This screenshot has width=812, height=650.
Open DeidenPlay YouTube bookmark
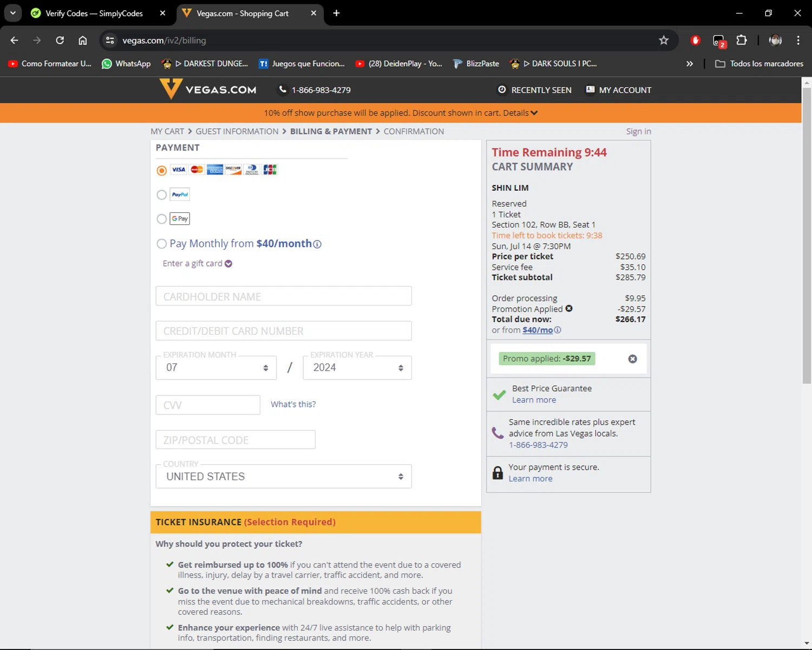pyautogui.click(x=399, y=63)
